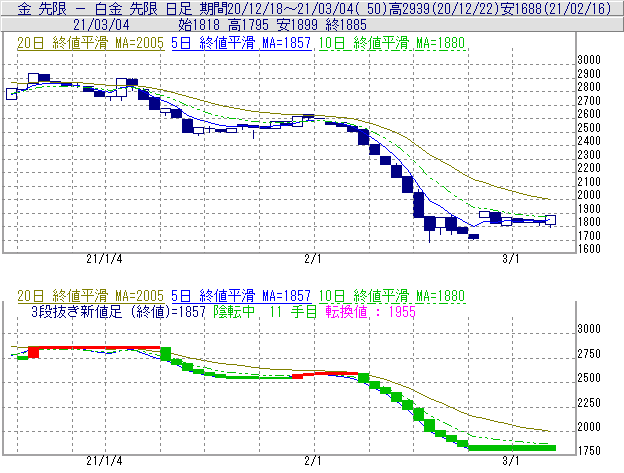Viewport: 624px width, 473px height.
Task: Click the 転換値 : 1955 reversal value
Action: (370, 311)
